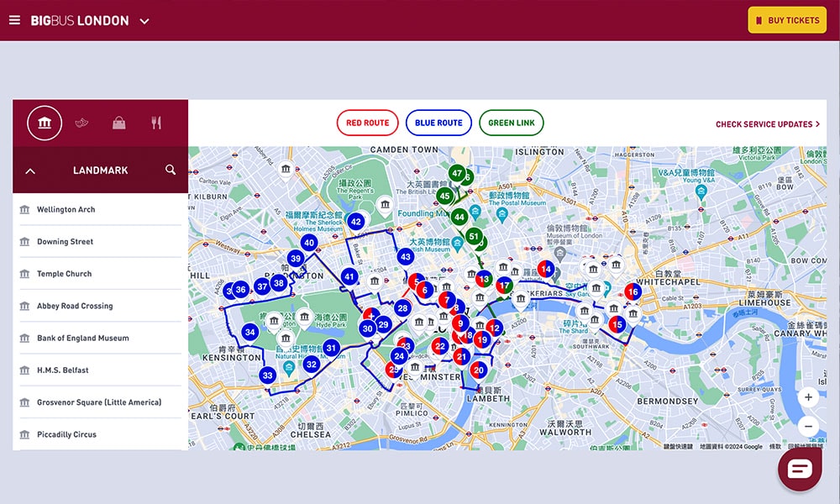This screenshot has height=504, width=840.
Task: Click the Buy Tickets button
Action: [x=787, y=20]
